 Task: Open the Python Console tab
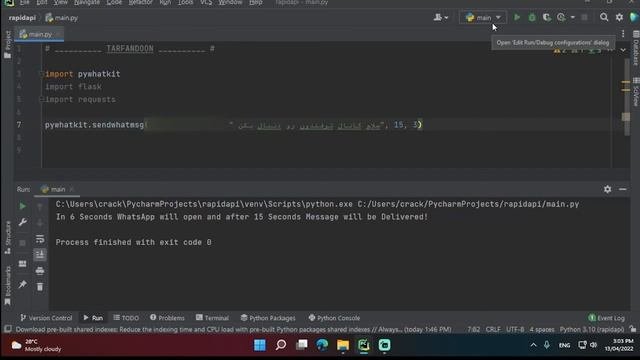(x=334, y=318)
